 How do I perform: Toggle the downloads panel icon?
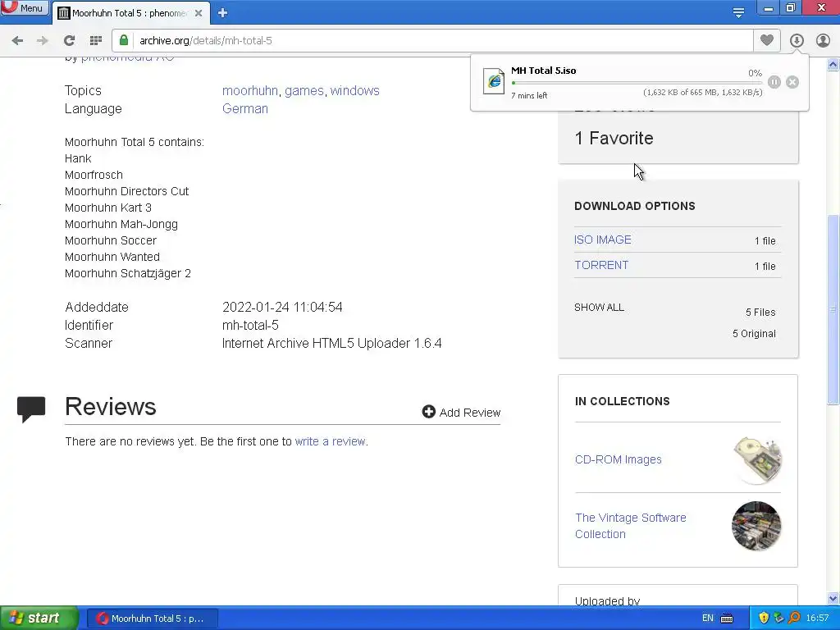(x=797, y=40)
